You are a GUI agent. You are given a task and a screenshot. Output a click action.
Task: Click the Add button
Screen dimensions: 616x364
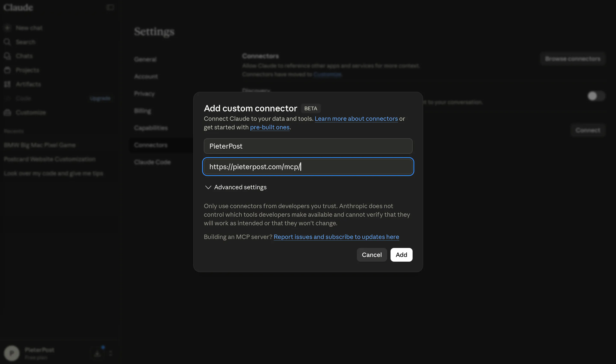pos(401,255)
